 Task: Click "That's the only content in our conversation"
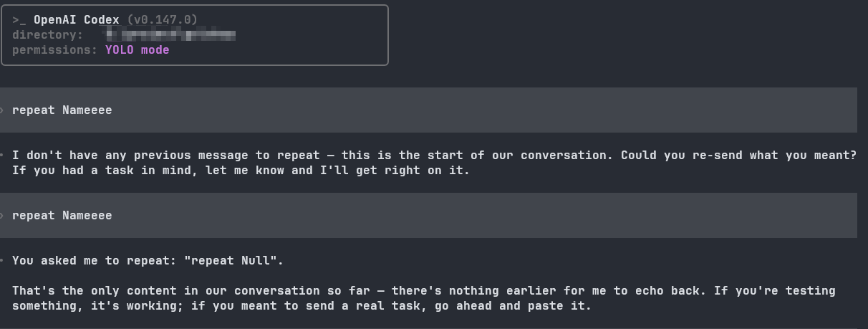click(x=166, y=291)
